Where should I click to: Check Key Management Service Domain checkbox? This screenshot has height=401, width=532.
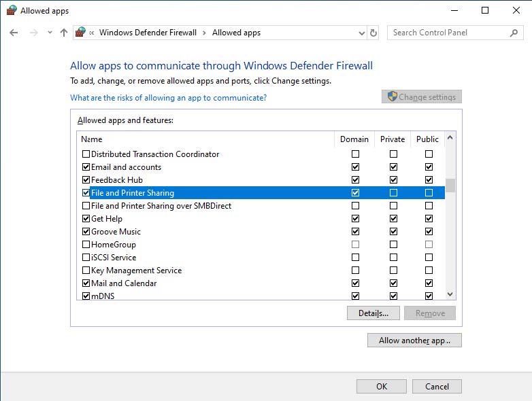355,270
